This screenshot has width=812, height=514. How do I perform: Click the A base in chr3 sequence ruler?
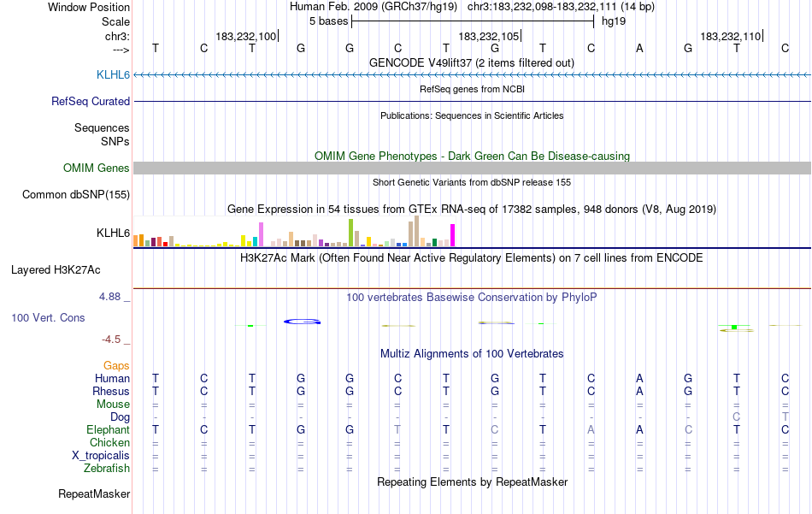(x=639, y=48)
